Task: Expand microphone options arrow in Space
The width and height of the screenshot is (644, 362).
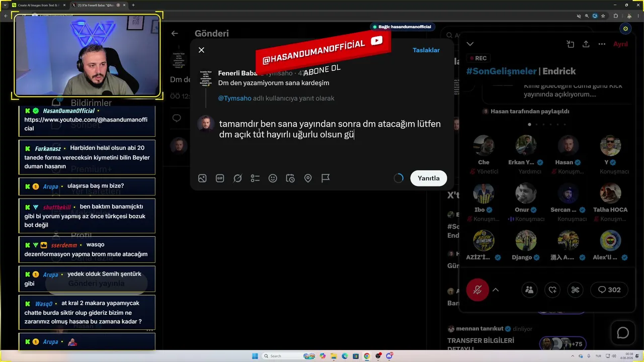Action: pyautogui.click(x=496, y=290)
